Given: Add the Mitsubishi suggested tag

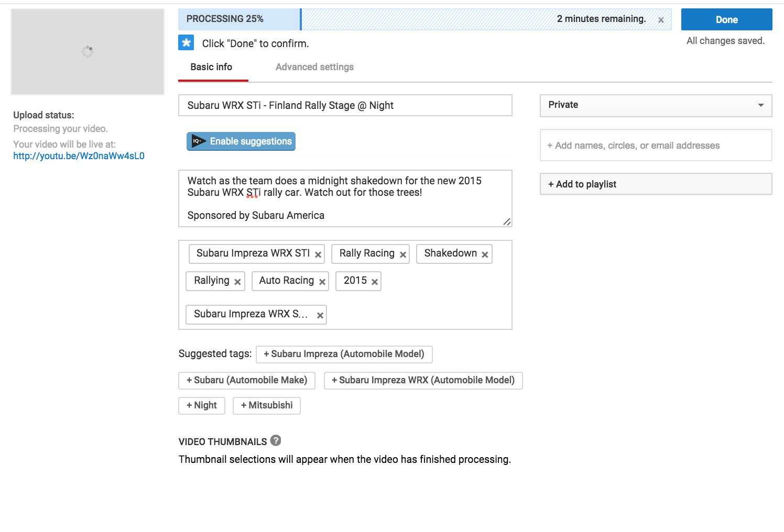Looking at the screenshot, I should tap(267, 405).
